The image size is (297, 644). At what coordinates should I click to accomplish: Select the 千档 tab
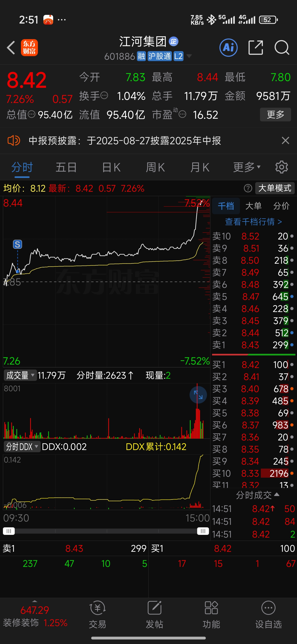tap(226, 206)
